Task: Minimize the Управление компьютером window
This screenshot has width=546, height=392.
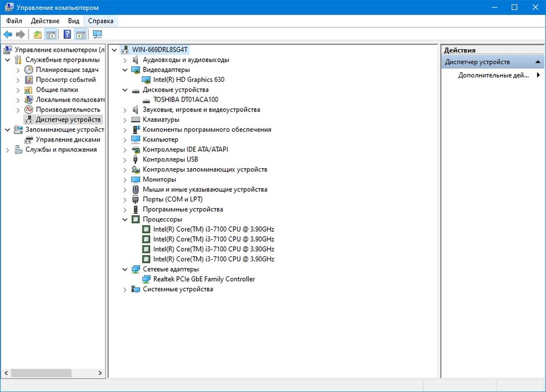Action: tap(494, 7)
